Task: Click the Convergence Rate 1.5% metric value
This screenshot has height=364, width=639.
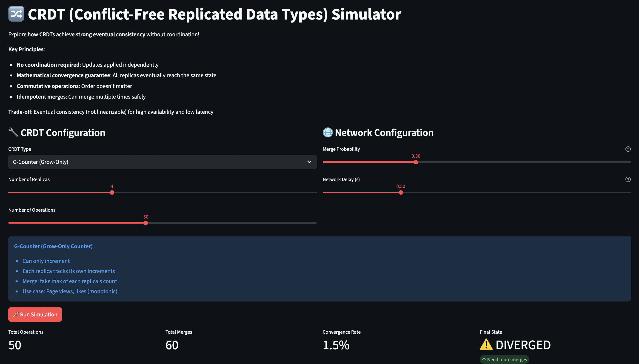Action: [336, 345]
